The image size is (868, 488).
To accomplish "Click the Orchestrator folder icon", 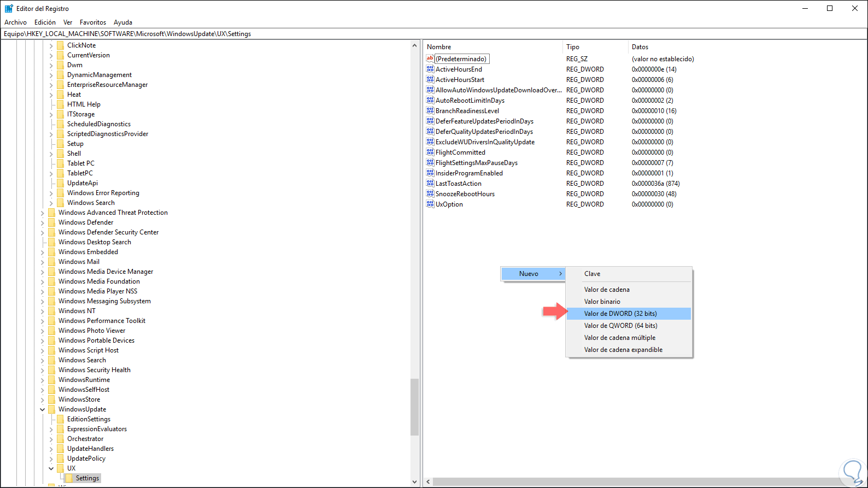I will (x=61, y=439).
